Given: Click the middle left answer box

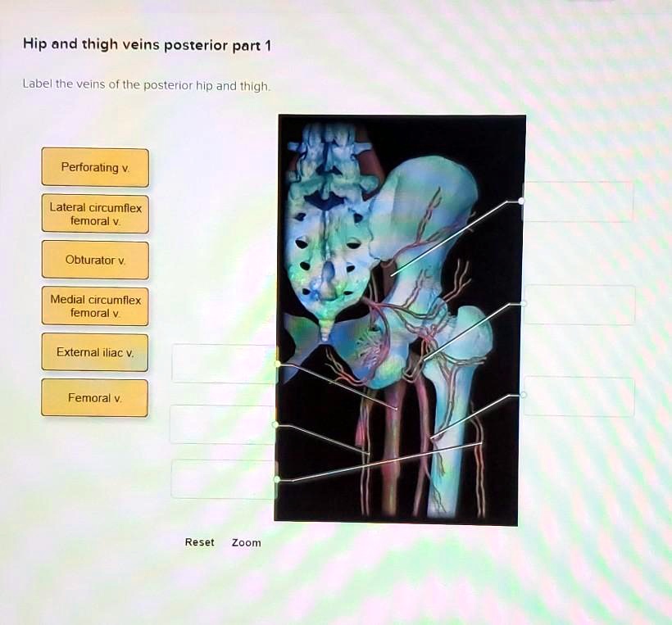Looking at the screenshot, I should pyautogui.click(x=220, y=423).
